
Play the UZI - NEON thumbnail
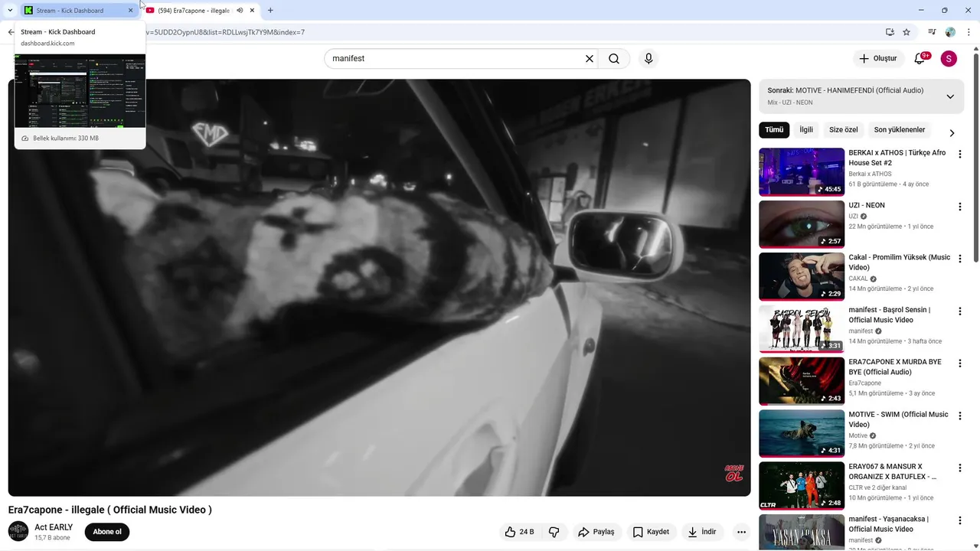coord(802,224)
